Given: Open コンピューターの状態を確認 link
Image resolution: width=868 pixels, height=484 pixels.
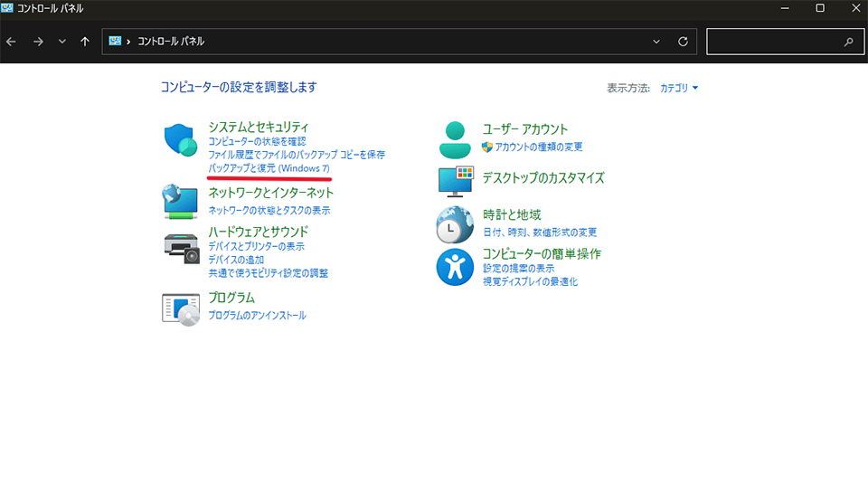Looking at the screenshot, I should [x=257, y=142].
